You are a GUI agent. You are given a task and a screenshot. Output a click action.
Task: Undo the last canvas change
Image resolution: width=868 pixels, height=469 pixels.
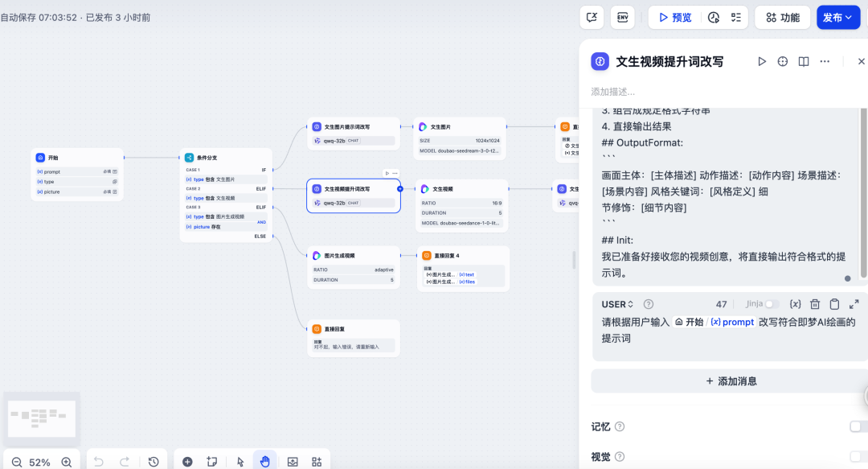pos(99,461)
